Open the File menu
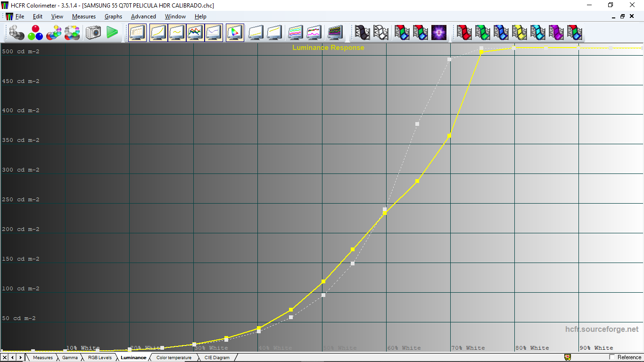 tap(19, 16)
